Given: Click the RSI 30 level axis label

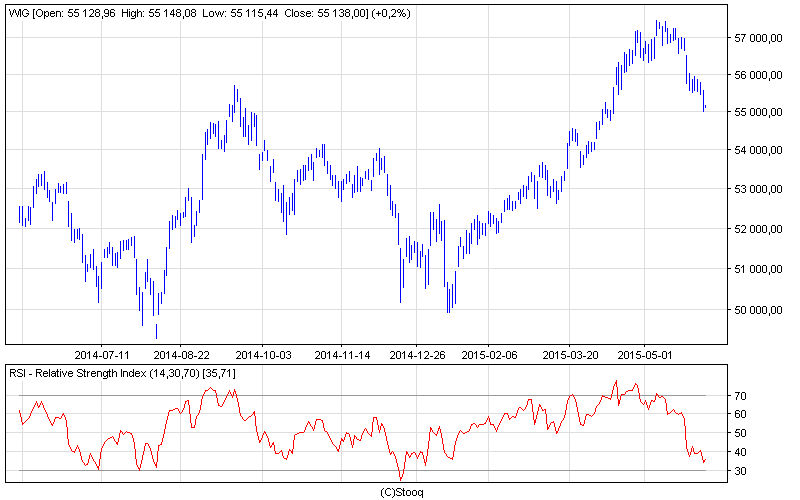Looking at the screenshot, I should 741,471.
